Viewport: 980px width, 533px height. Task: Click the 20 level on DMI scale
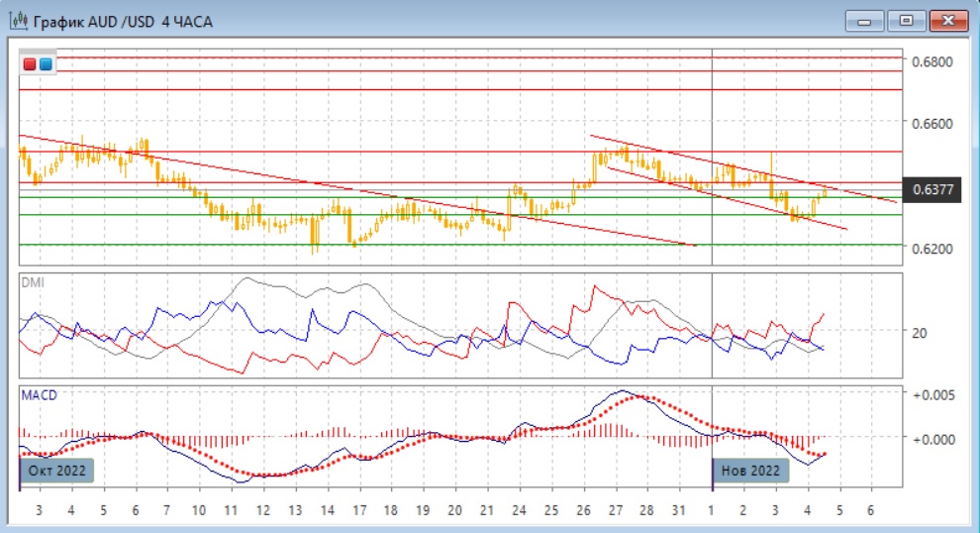point(919,333)
